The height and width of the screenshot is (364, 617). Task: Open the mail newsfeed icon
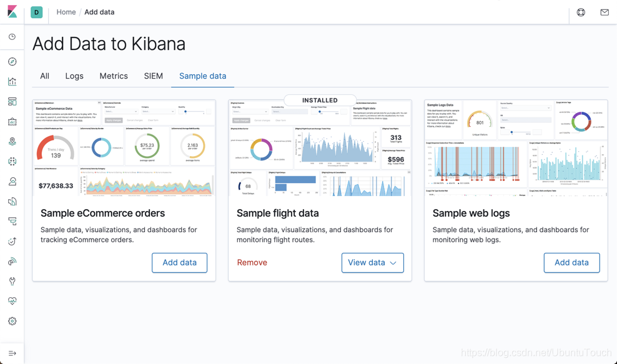(605, 12)
